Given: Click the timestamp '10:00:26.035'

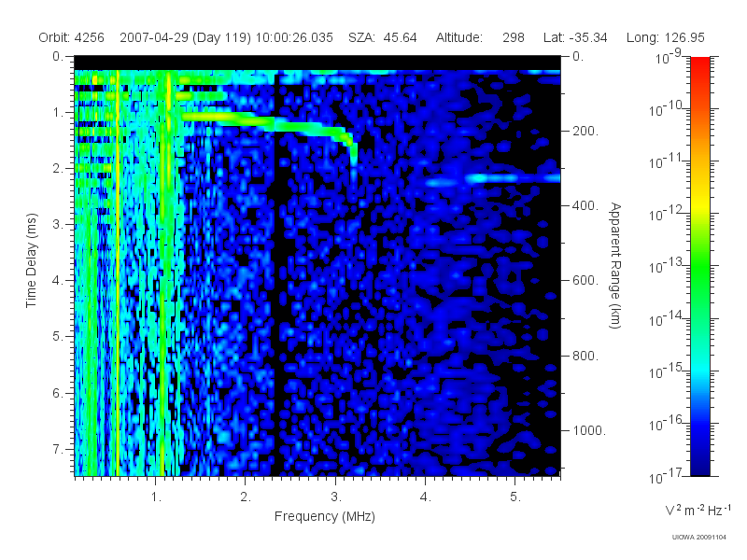Looking at the screenshot, I should (294, 37).
